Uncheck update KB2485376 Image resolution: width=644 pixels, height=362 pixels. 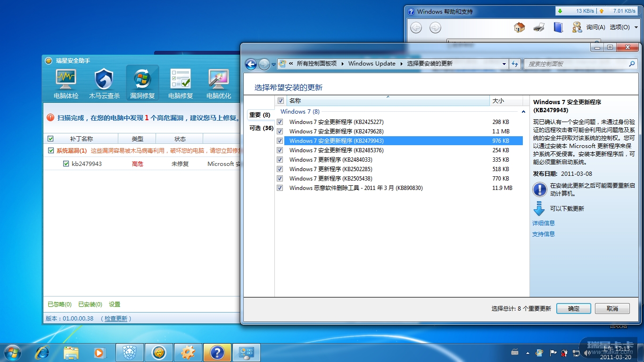280,150
